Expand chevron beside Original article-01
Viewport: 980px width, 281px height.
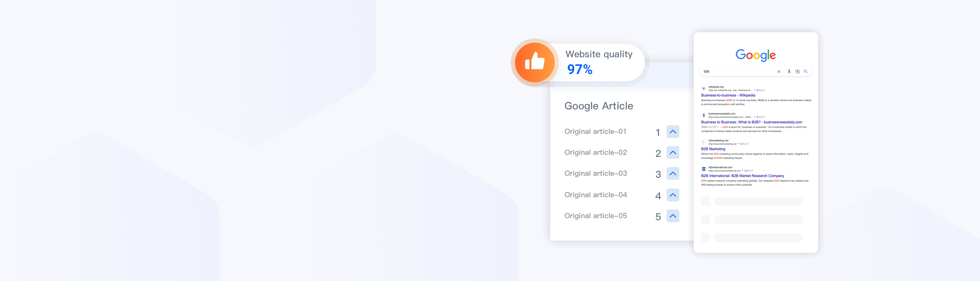tap(673, 132)
